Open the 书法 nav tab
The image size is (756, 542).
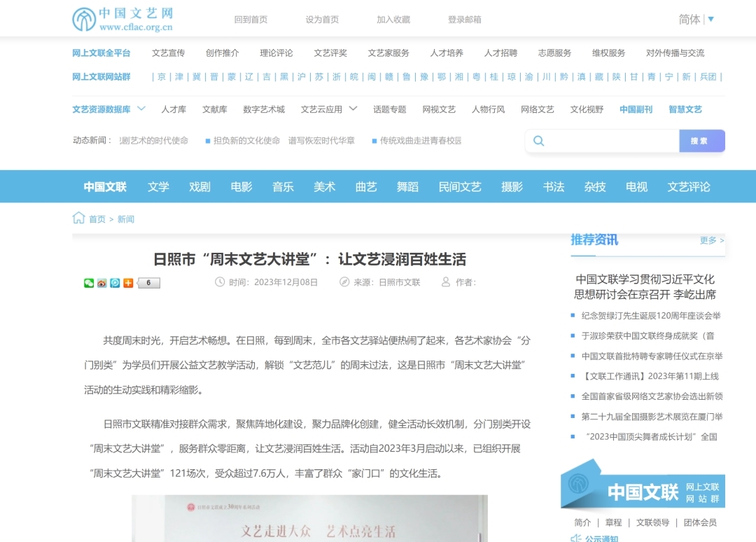click(x=554, y=186)
